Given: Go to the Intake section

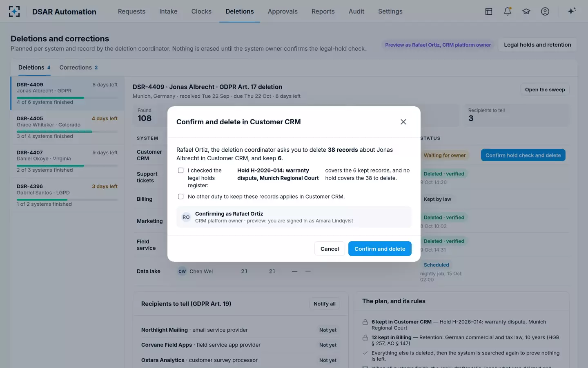Looking at the screenshot, I should [168, 11].
